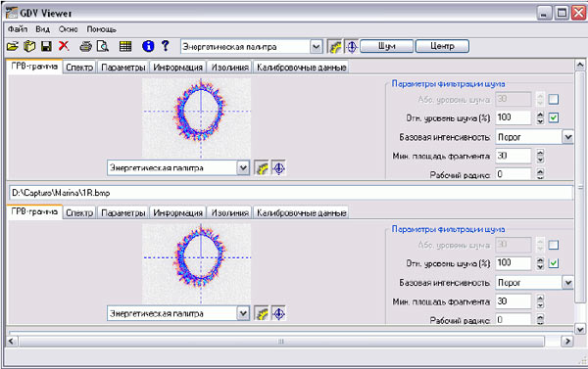Click the floppy disk save icon
The height and width of the screenshot is (369, 588).
tap(46, 46)
